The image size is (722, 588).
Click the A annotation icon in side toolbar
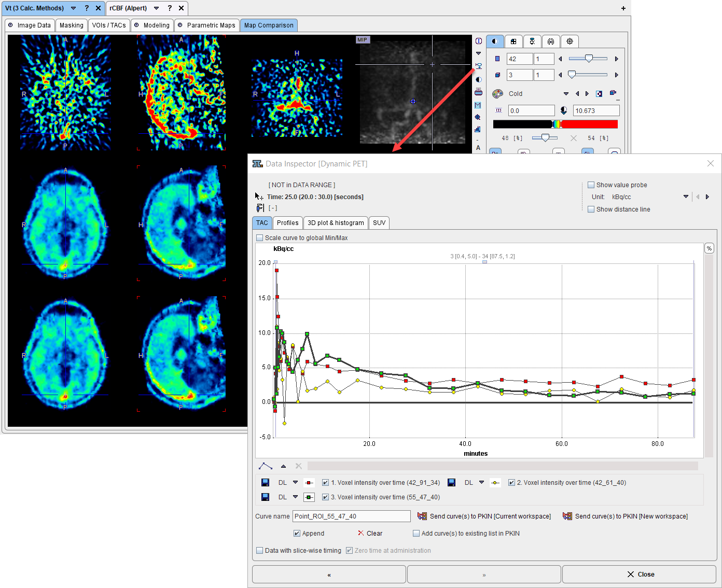click(478, 148)
